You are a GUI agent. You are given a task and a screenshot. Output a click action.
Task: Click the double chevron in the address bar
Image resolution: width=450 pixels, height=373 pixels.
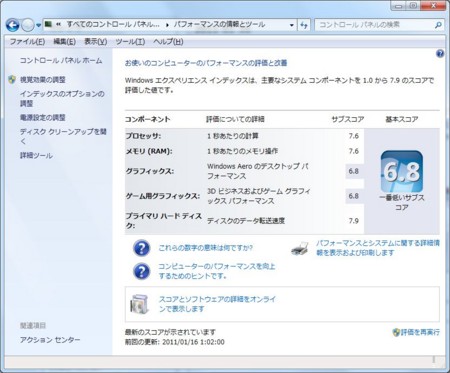(58, 25)
